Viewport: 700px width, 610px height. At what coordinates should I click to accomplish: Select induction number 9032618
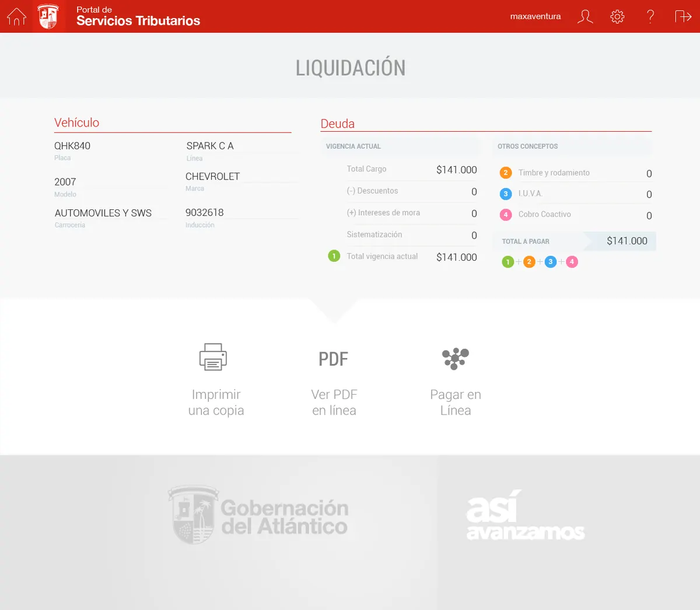click(205, 212)
